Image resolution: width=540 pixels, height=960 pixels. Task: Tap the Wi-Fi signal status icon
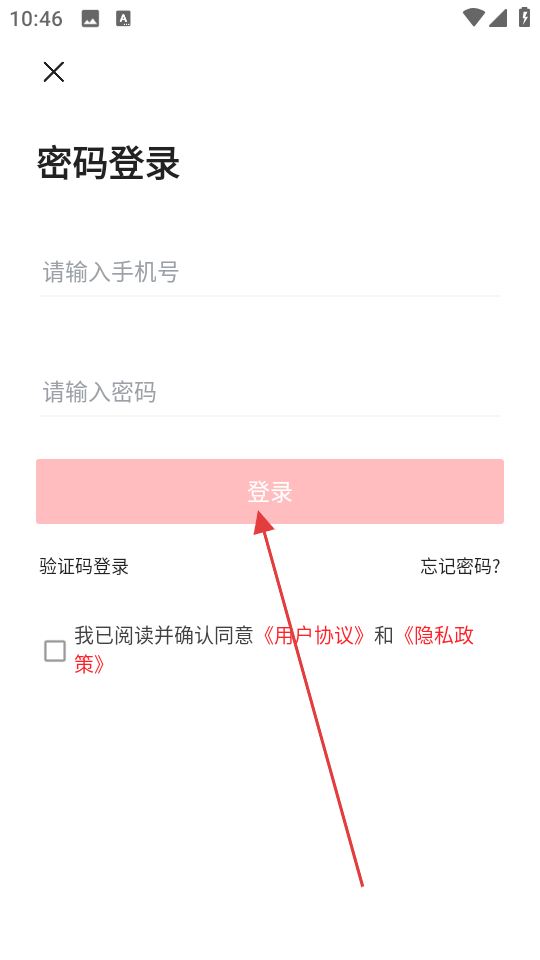pyautogui.click(x=473, y=17)
